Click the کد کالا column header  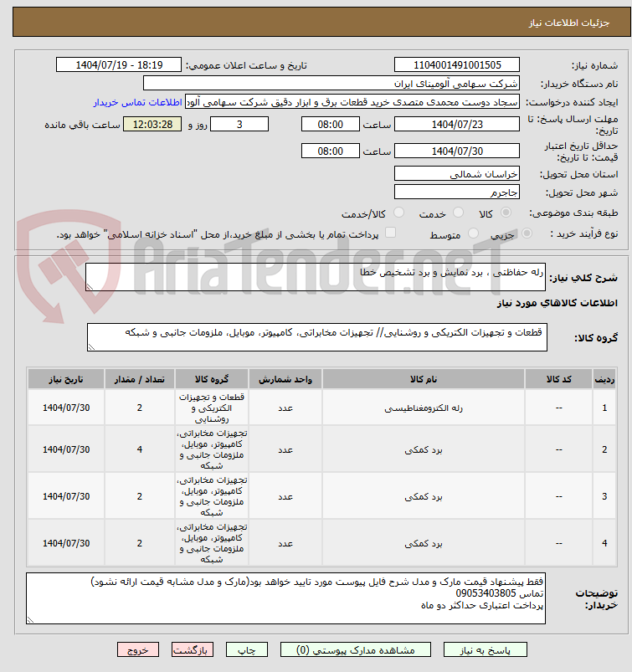click(558, 379)
